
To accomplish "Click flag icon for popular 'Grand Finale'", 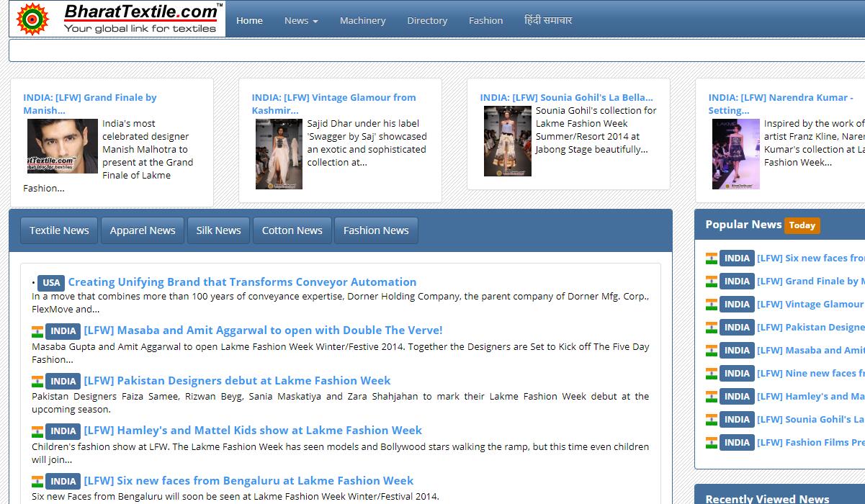I will coord(712,282).
